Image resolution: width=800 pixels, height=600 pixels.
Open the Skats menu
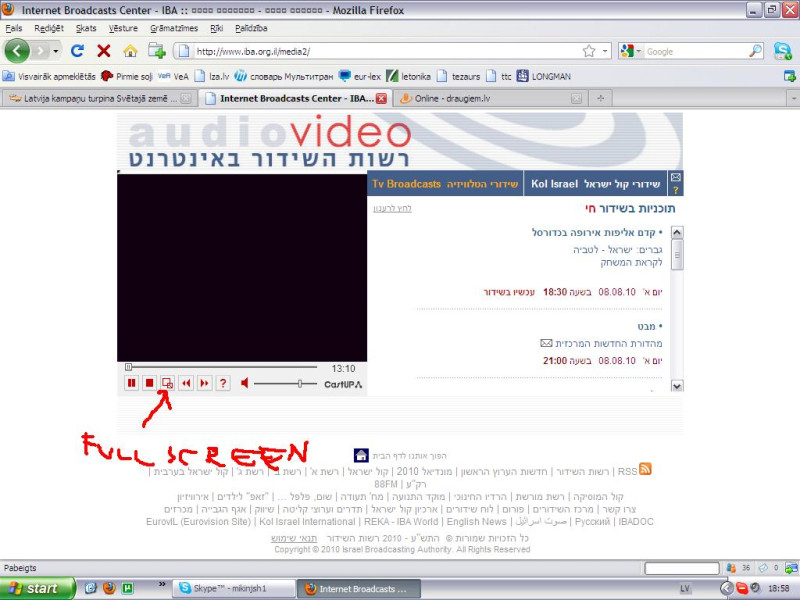(x=86, y=28)
